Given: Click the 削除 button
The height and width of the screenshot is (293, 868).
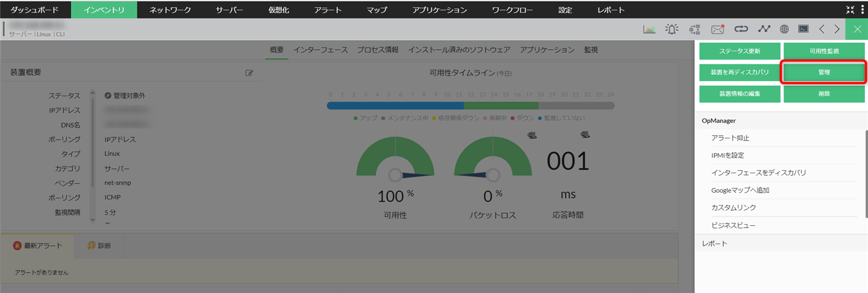Looking at the screenshot, I should (824, 94).
